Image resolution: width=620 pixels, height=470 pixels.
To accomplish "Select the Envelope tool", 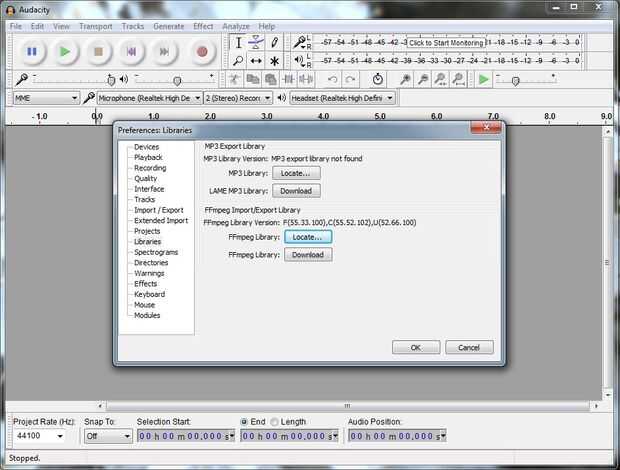I will (256, 43).
